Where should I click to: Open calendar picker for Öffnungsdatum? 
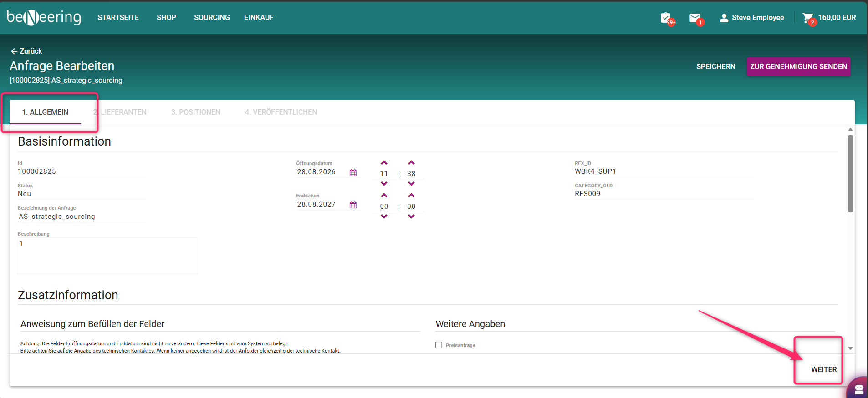(x=353, y=172)
